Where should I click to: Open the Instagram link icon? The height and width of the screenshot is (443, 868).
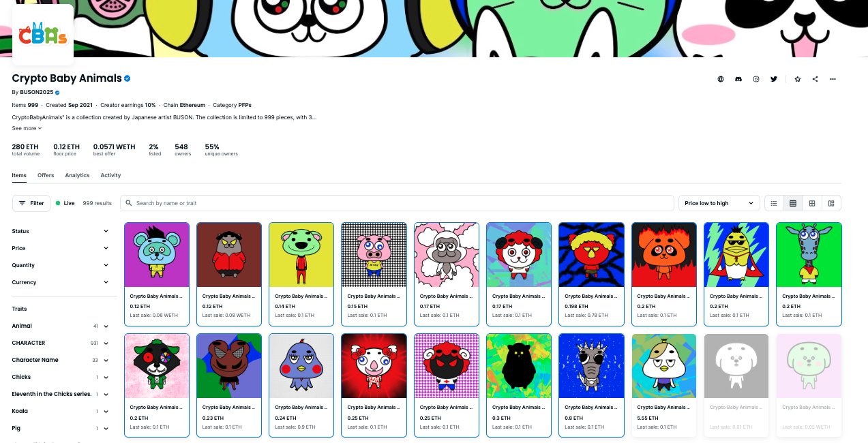[x=756, y=79]
